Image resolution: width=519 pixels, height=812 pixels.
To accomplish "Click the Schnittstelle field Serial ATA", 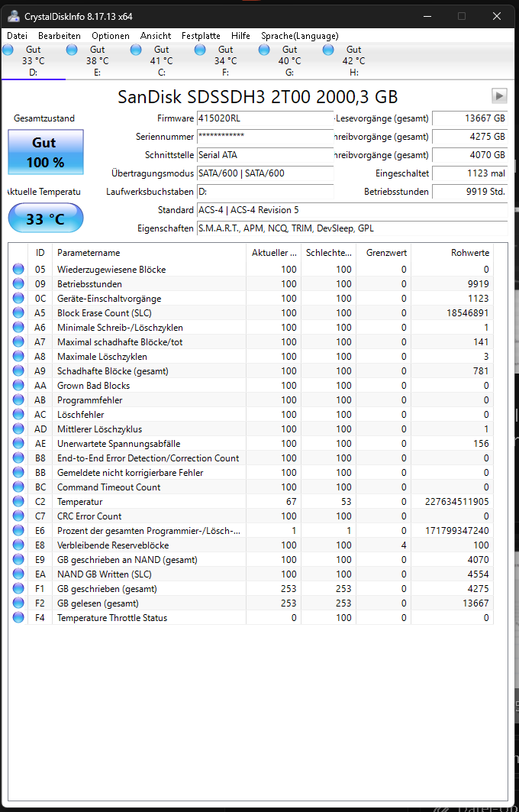I will coord(265,155).
